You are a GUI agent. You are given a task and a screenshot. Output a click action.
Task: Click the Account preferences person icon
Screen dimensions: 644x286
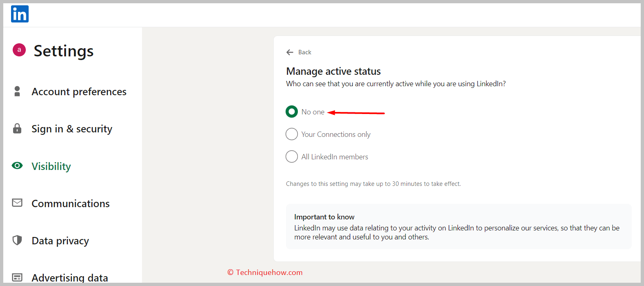[17, 91]
